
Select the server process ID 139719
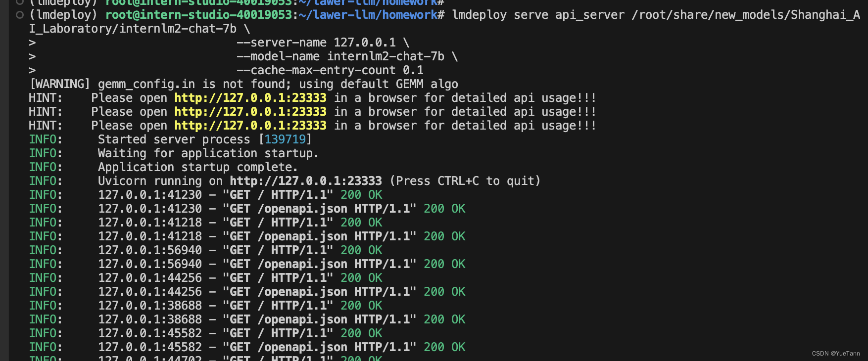click(285, 139)
